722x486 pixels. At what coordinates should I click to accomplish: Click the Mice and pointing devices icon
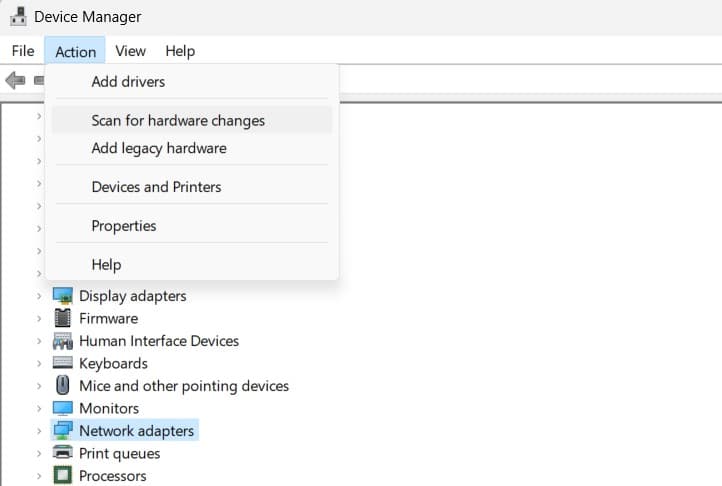[63, 386]
